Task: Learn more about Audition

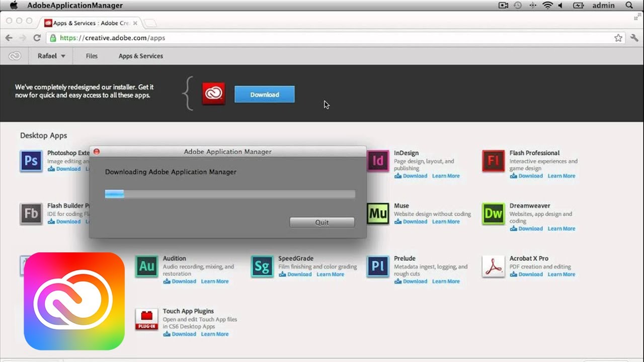Action: [215, 282]
